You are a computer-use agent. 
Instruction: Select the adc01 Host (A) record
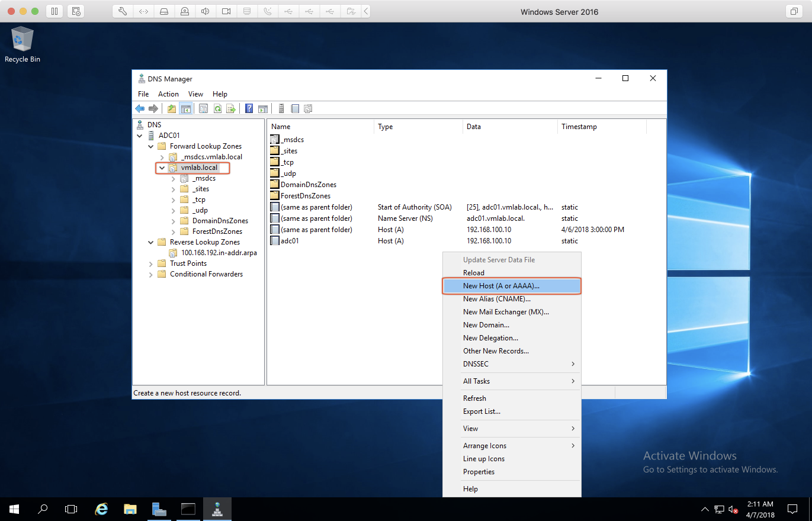tap(289, 241)
